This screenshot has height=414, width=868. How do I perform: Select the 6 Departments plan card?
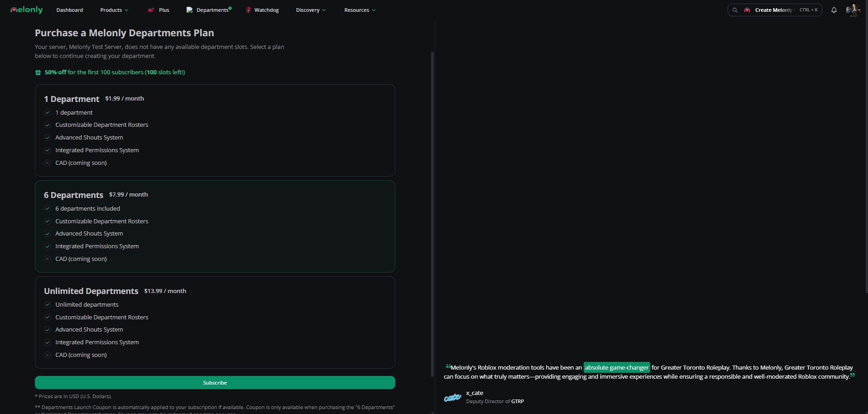tap(215, 226)
